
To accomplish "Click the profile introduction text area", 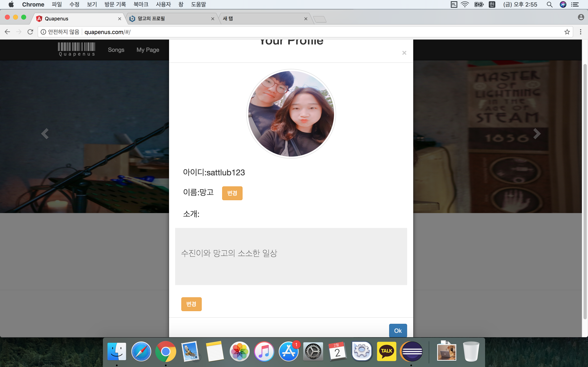I will pyautogui.click(x=291, y=256).
